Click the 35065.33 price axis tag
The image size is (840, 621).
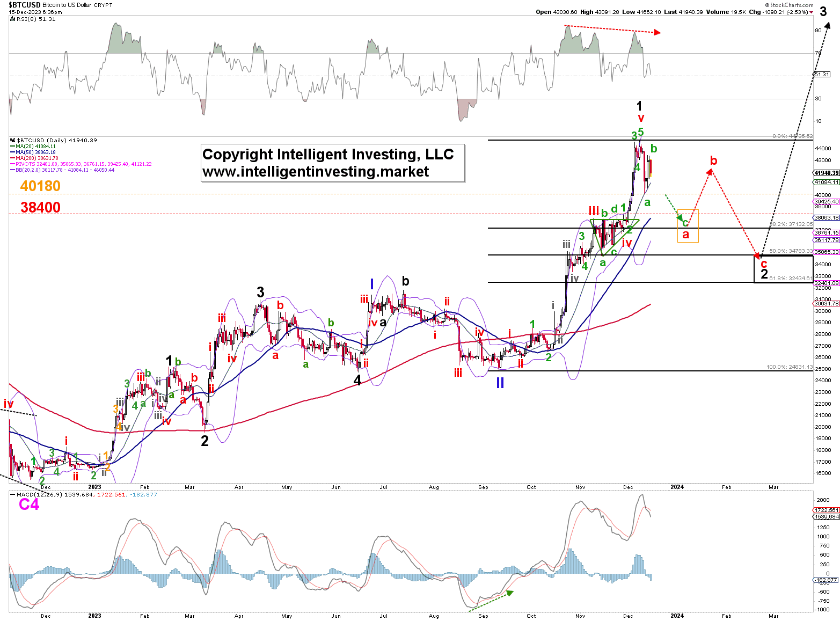827,252
